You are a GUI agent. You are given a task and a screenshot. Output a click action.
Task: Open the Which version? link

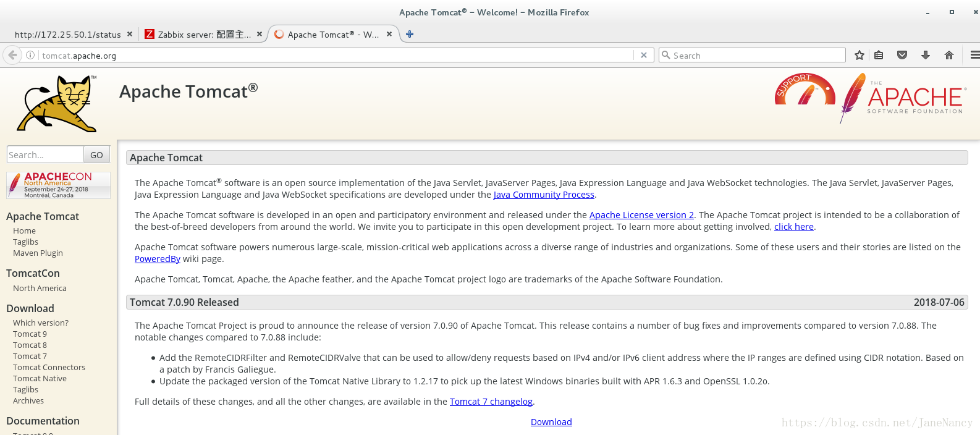pyautogui.click(x=41, y=323)
